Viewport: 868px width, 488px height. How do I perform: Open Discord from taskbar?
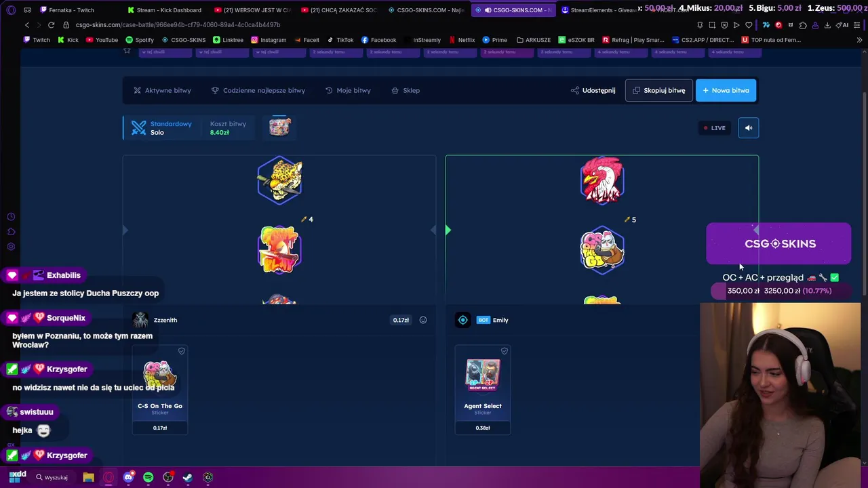128,477
